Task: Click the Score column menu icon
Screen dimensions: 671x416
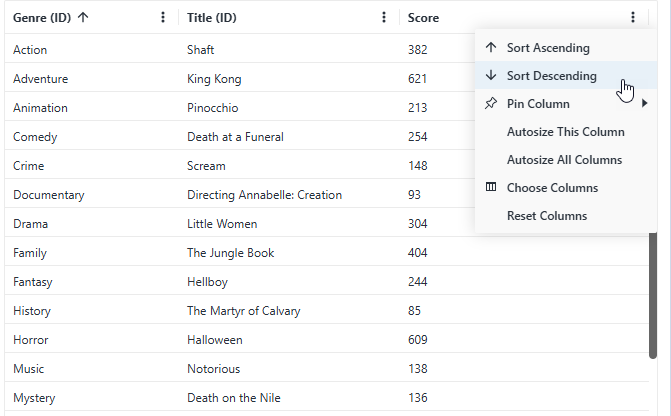Action: (632, 17)
